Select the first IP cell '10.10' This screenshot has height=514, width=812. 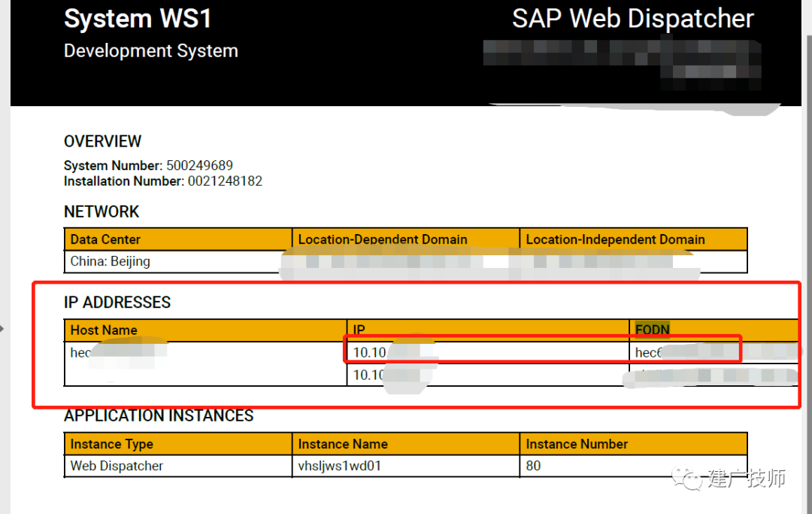tap(488, 352)
